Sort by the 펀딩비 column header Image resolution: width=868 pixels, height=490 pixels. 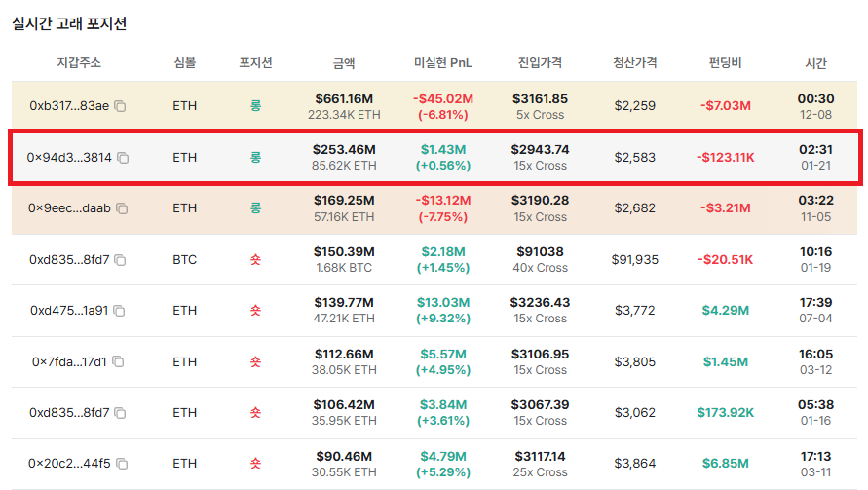pyautogui.click(x=725, y=63)
